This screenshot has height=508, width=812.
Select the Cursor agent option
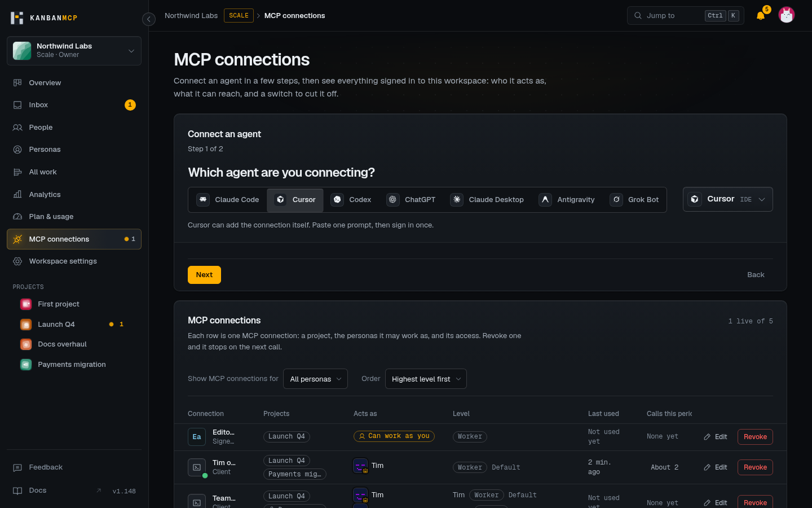[295, 200]
